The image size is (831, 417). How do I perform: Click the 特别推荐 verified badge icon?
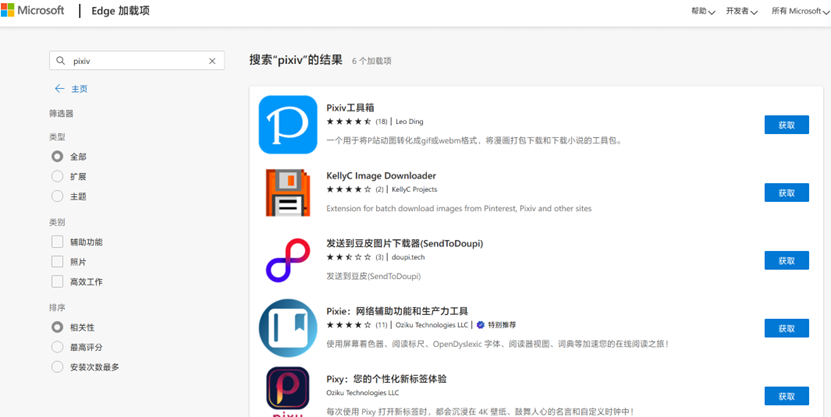(481, 325)
